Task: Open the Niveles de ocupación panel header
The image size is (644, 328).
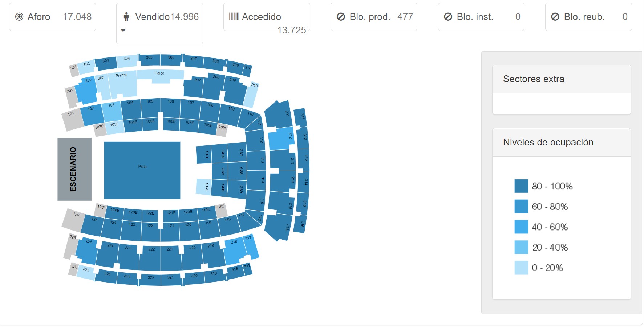Action: (x=562, y=143)
